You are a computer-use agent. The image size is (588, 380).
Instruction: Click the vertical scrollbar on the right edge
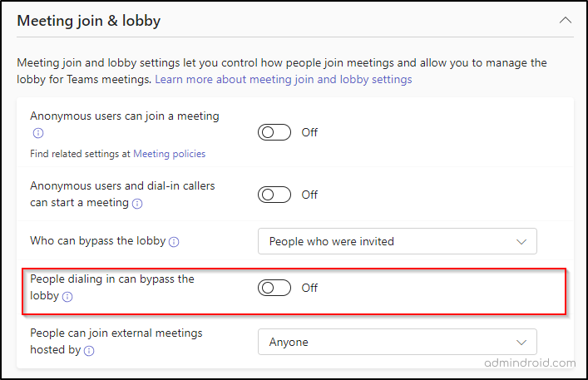(x=584, y=166)
